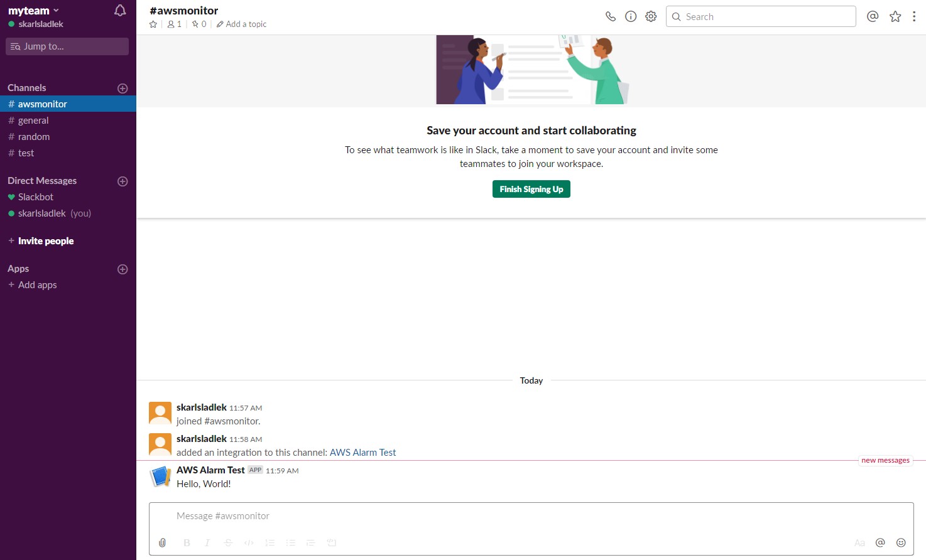Click the Apps section header
Viewport: 926px width, 560px height.
pos(18,269)
